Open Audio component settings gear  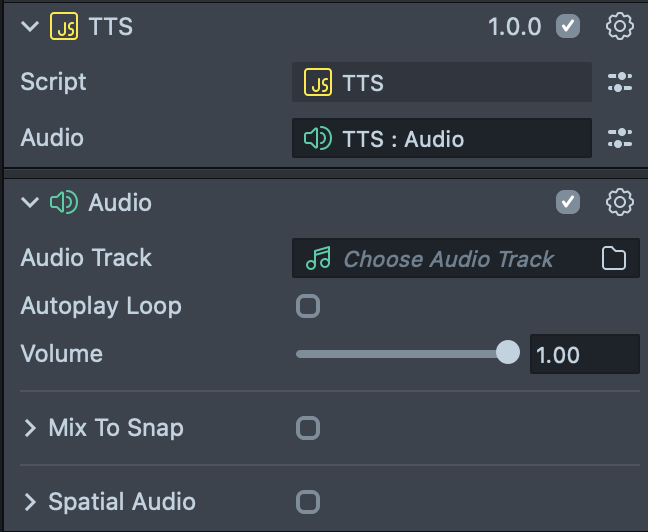tap(620, 202)
